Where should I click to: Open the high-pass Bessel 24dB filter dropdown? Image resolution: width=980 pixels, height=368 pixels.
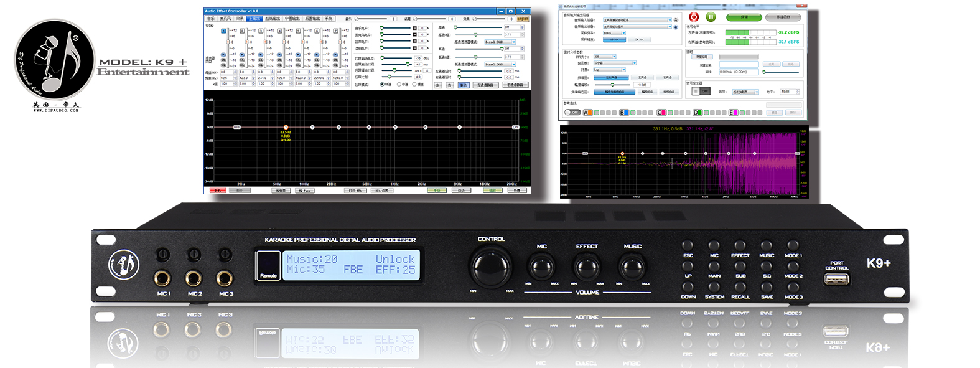[500, 42]
